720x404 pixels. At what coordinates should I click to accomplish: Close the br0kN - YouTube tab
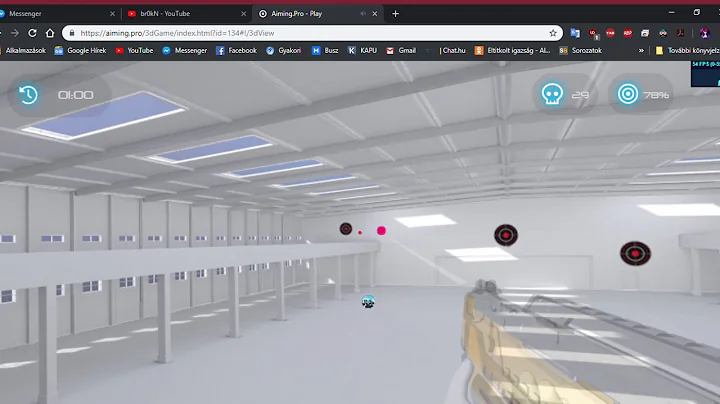click(244, 14)
